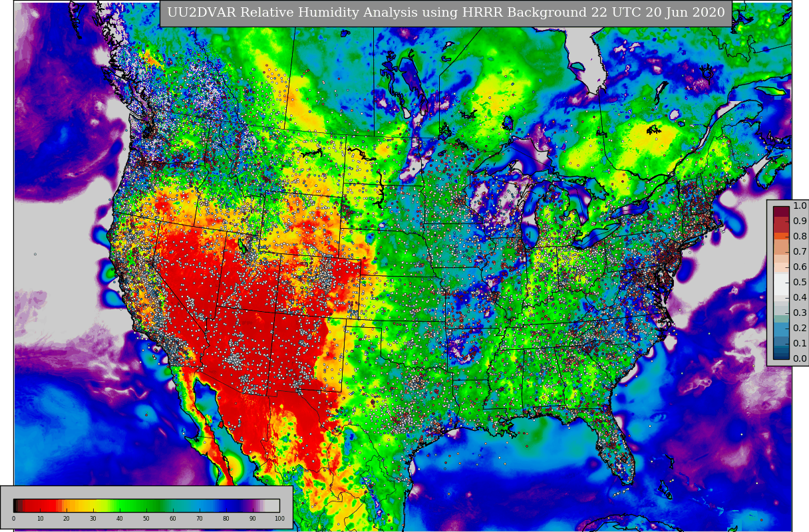Pick the red segment of humidity colorbar

(40, 505)
